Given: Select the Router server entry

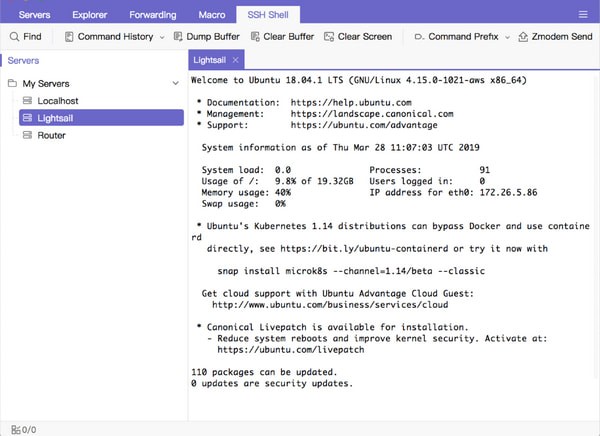Looking at the screenshot, I should [x=101, y=135].
